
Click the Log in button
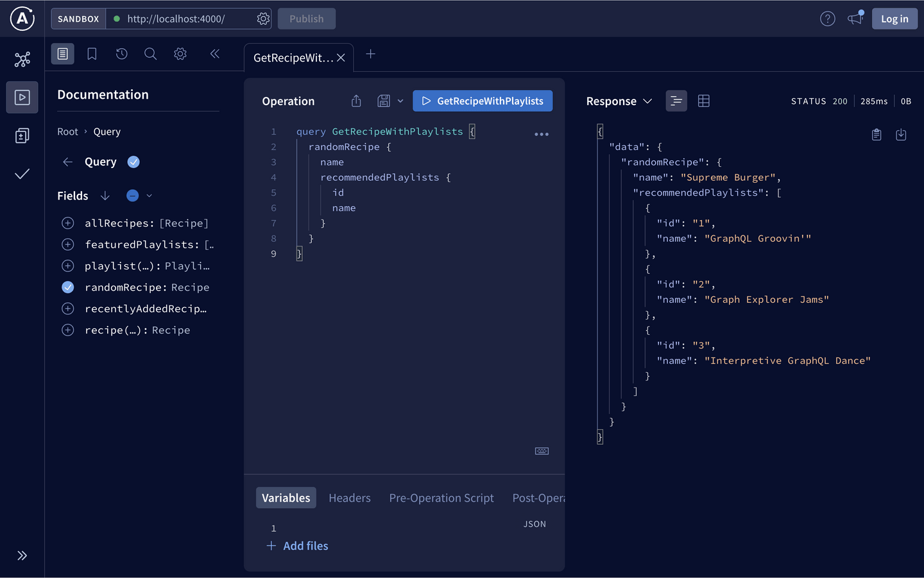894,19
